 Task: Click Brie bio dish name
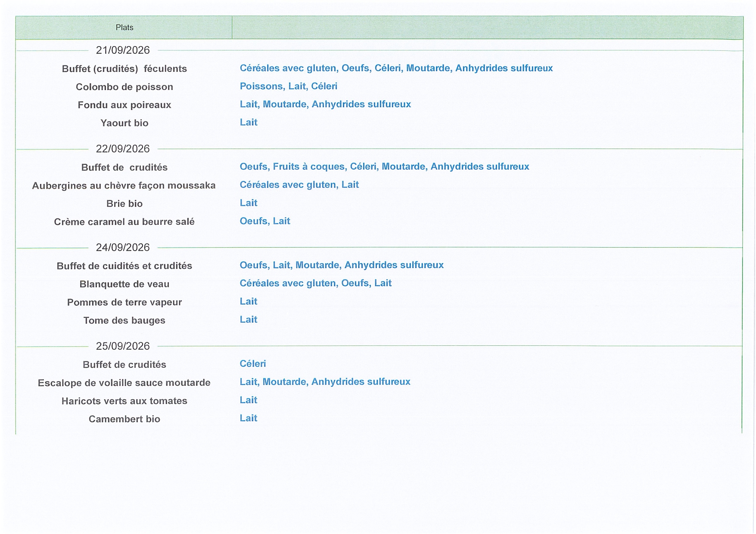(124, 204)
